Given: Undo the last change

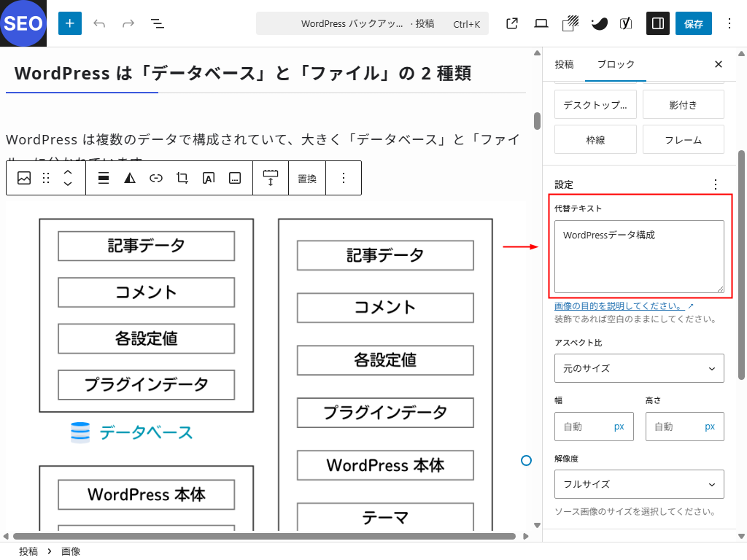Looking at the screenshot, I should [99, 23].
